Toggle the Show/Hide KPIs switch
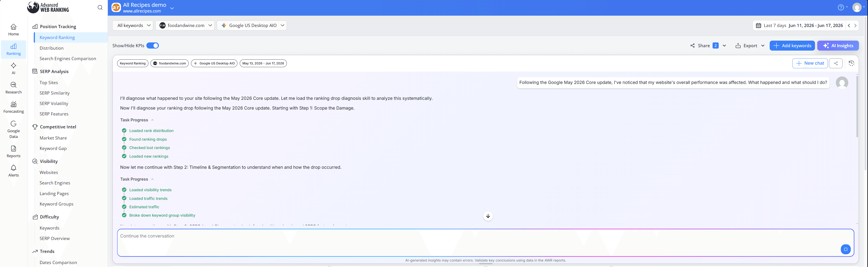Viewport: 868px width, 267px height. point(153,46)
